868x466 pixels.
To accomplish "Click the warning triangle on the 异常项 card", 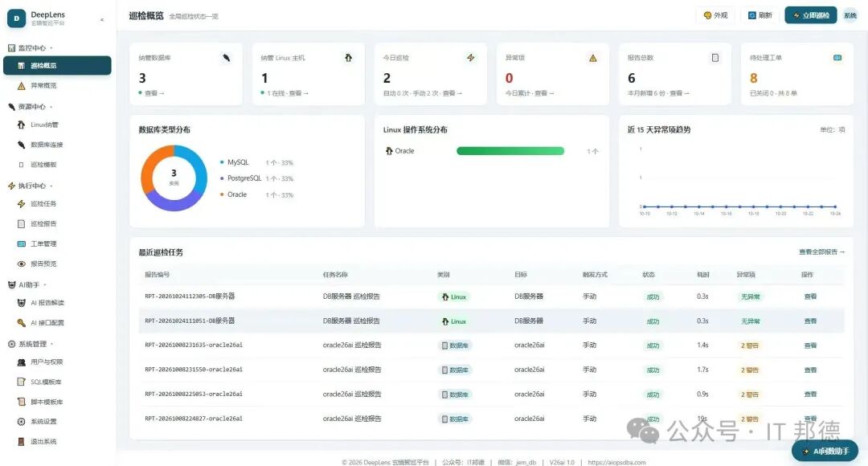I will [x=593, y=58].
